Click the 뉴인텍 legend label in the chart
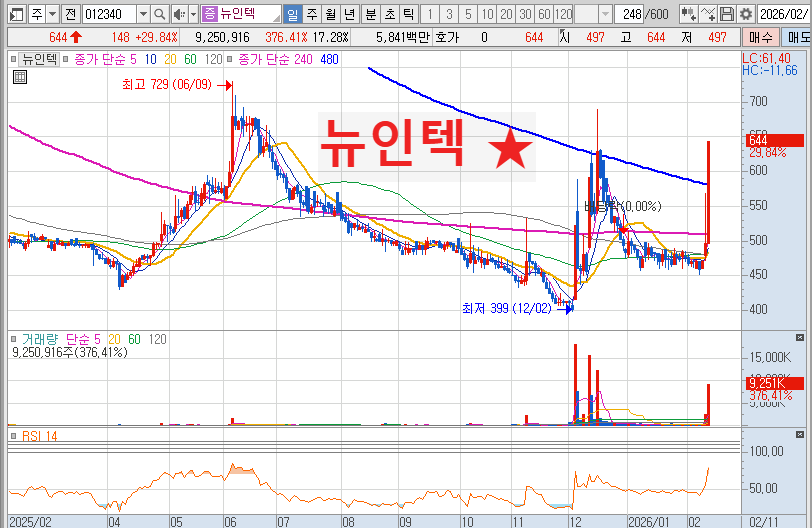The image size is (812, 528). pos(39,59)
